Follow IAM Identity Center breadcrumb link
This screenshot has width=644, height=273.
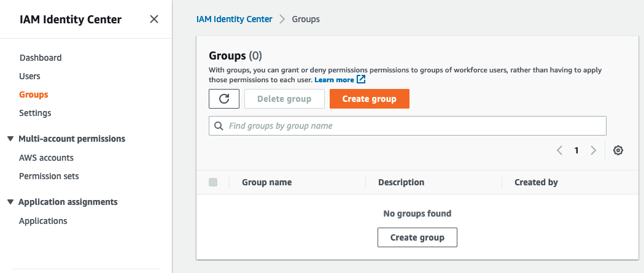click(x=234, y=19)
